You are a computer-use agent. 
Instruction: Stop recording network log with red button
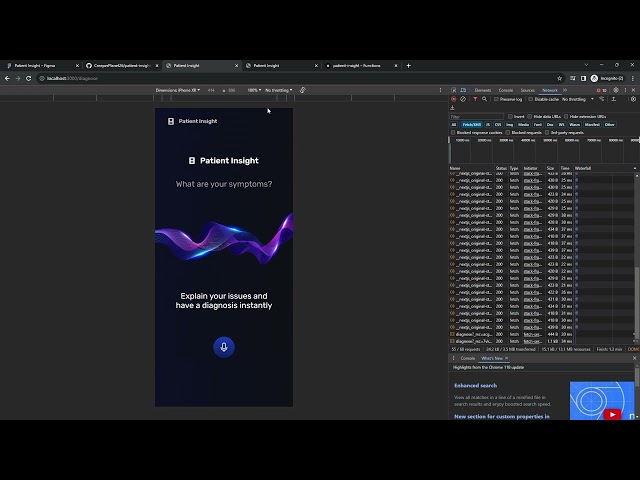[x=453, y=99]
